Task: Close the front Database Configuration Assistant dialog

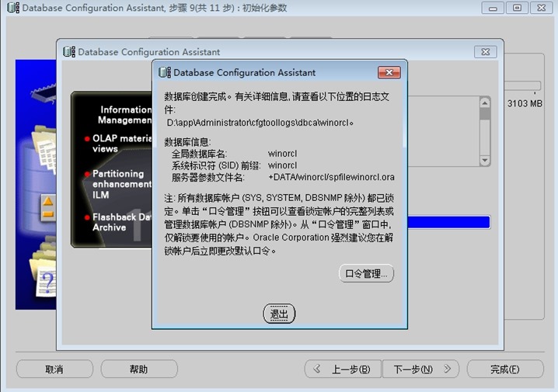Action: tap(389, 72)
